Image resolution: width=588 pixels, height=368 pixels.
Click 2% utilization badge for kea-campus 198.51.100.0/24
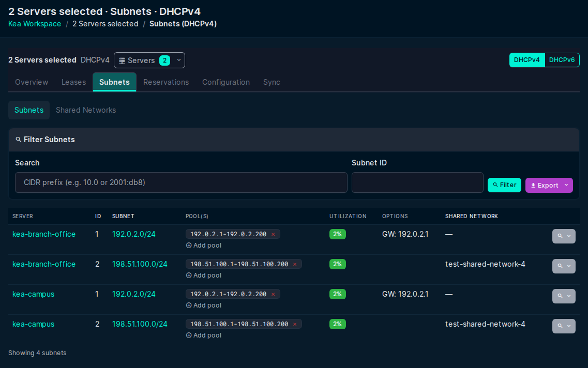[x=338, y=324]
